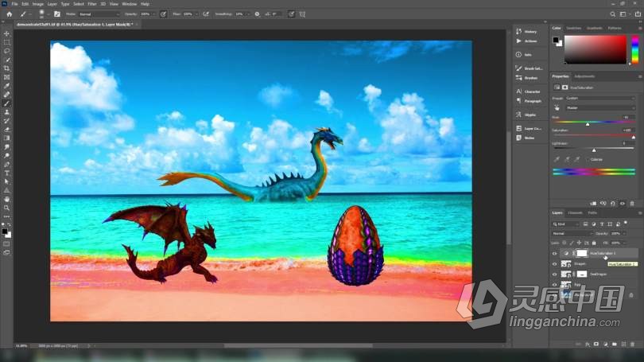Viewport: 644px width, 362px height.
Task: Switch to the Swatches tab
Action: [x=574, y=28]
